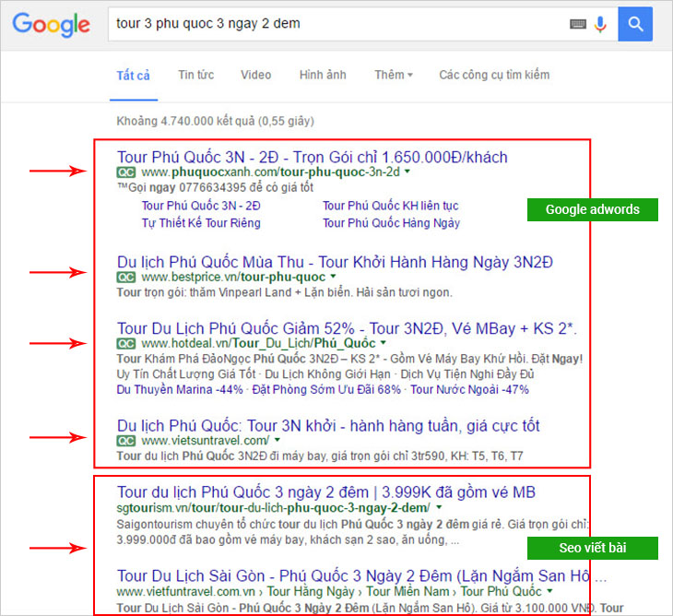
Task: Click the www.phuquocxanh.com URL text
Action: tap(270, 172)
